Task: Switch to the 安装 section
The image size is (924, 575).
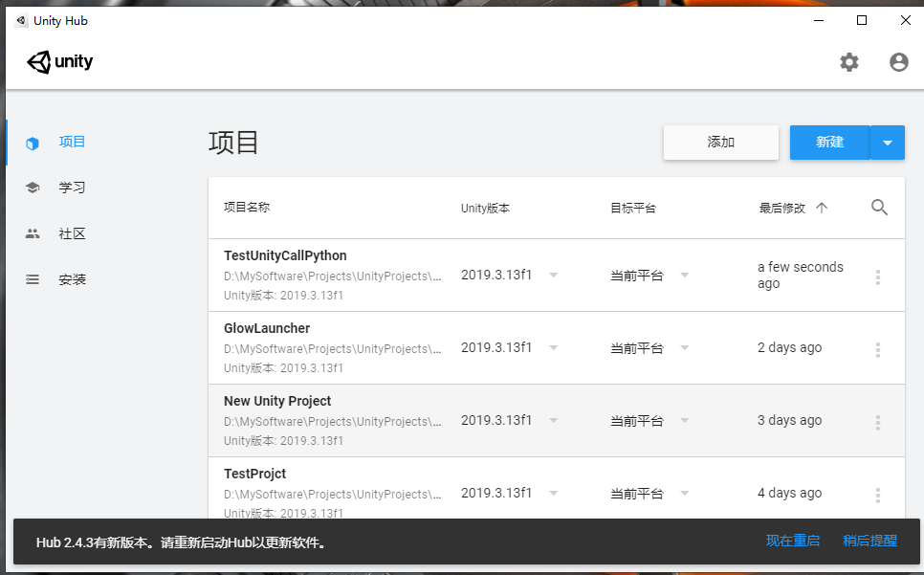Action: pos(72,279)
